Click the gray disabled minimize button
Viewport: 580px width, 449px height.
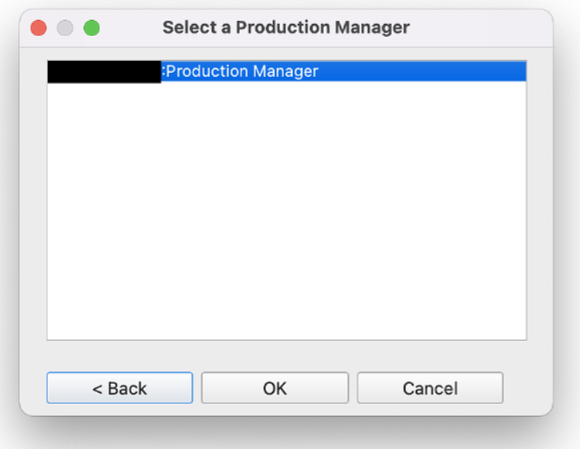click(x=65, y=28)
